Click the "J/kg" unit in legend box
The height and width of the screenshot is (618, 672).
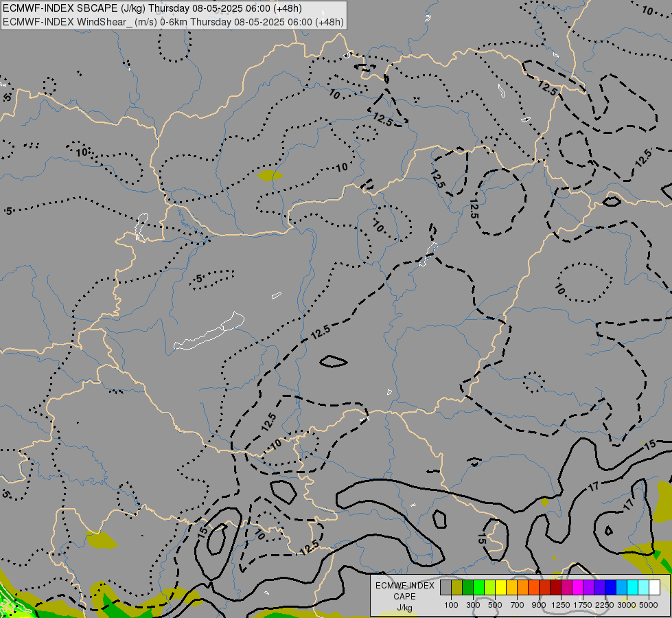click(x=404, y=608)
